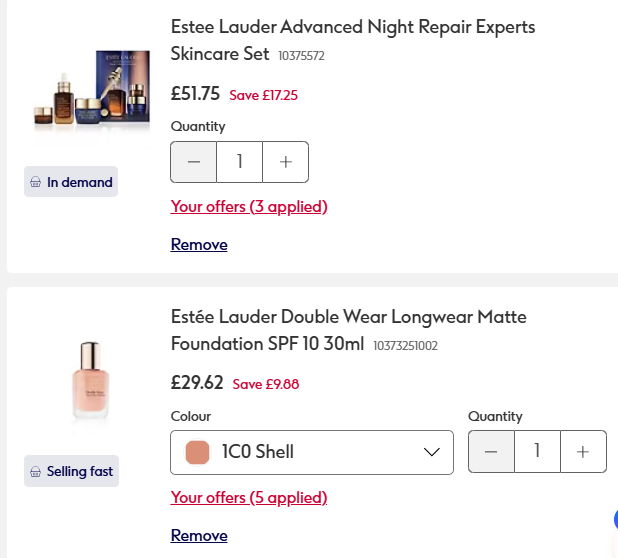618x558 pixels.
Task: Open the Colour dropdown showing 1C0 Shell
Action: (x=312, y=452)
